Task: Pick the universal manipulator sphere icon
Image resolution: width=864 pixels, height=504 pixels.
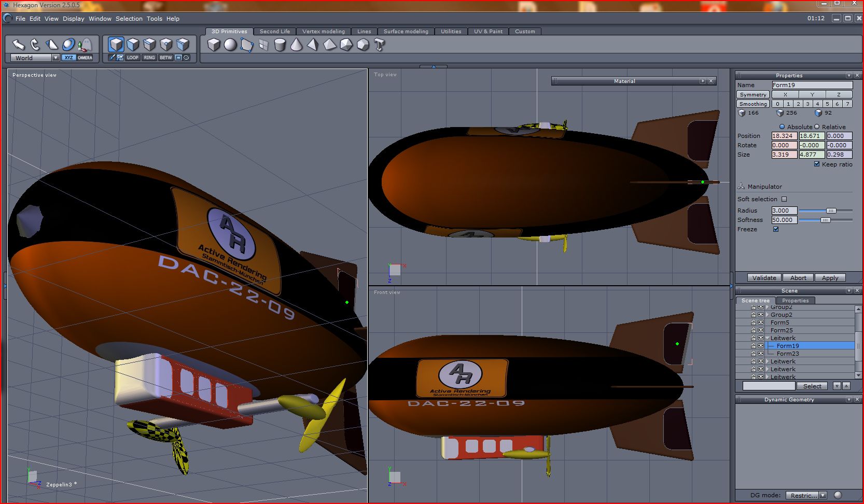Action: [x=68, y=45]
